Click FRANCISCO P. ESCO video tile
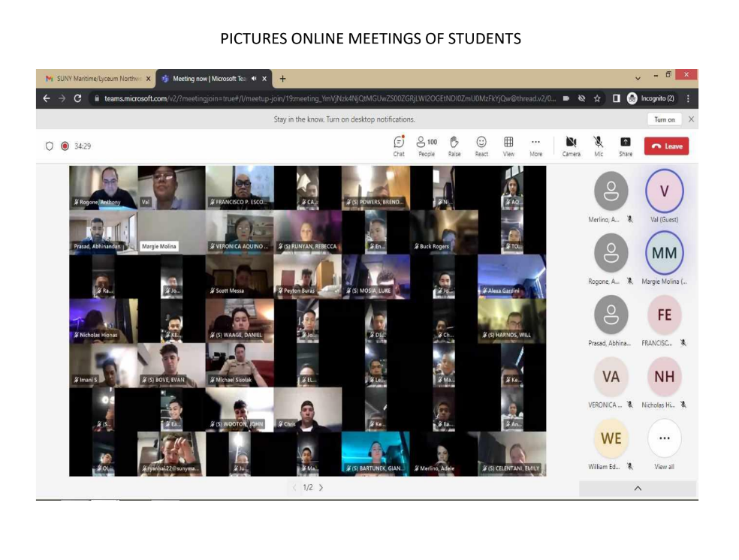Screen dimensions: 739x560 (x=240, y=188)
